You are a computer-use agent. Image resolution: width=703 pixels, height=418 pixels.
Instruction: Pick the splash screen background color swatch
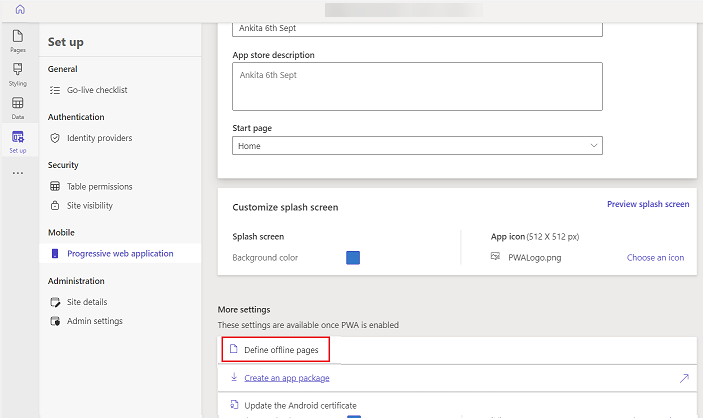[x=352, y=258]
